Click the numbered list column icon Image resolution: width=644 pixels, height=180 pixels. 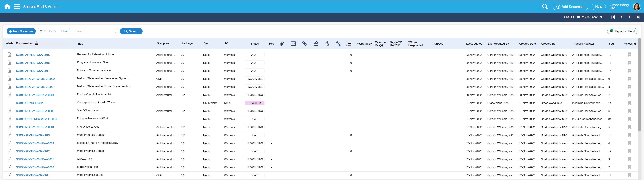[x=349, y=44]
